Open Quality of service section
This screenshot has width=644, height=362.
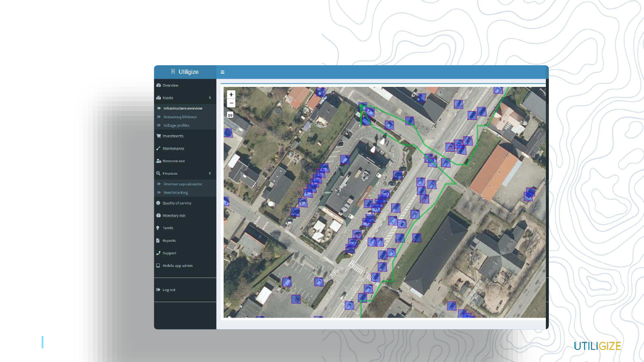[x=185, y=203]
